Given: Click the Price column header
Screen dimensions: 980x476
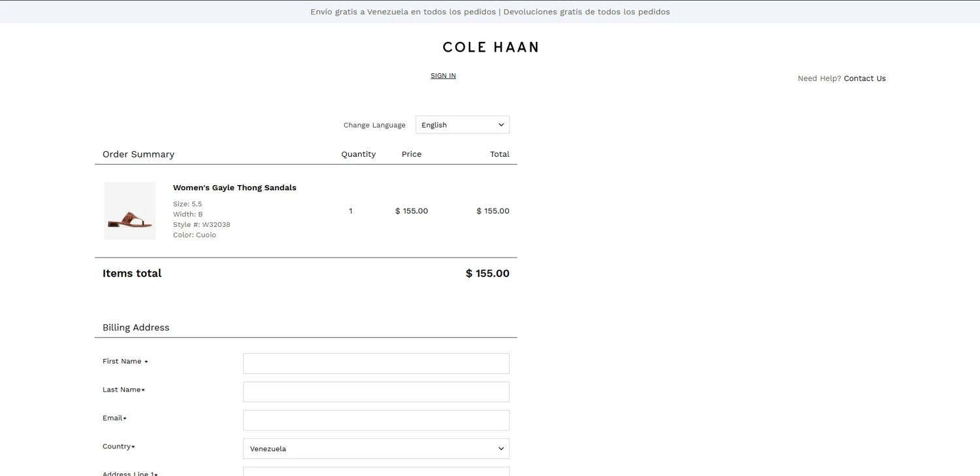Looking at the screenshot, I should tap(412, 154).
